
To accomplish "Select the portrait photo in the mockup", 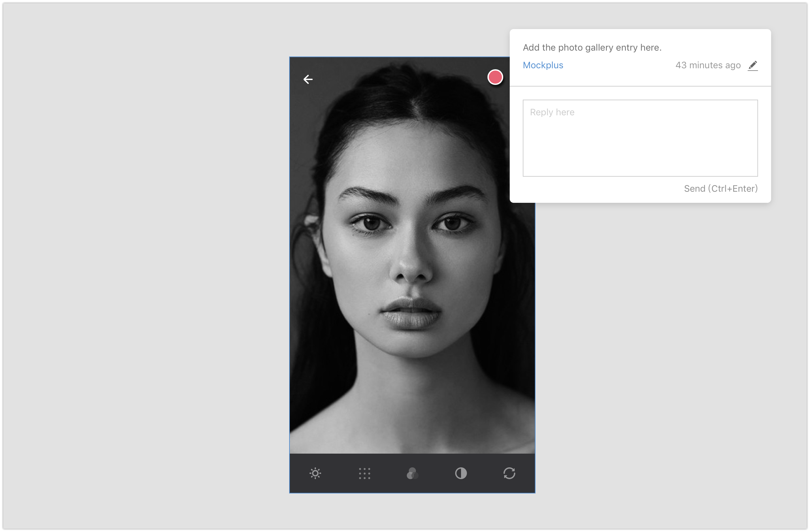I will 412,255.
